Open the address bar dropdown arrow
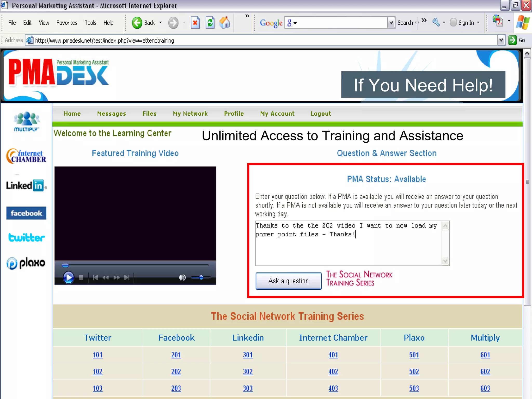 pyautogui.click(x=501, y=40)
